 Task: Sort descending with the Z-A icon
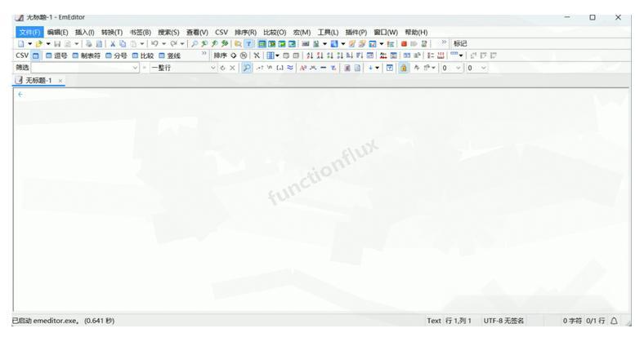click(320, 56)
